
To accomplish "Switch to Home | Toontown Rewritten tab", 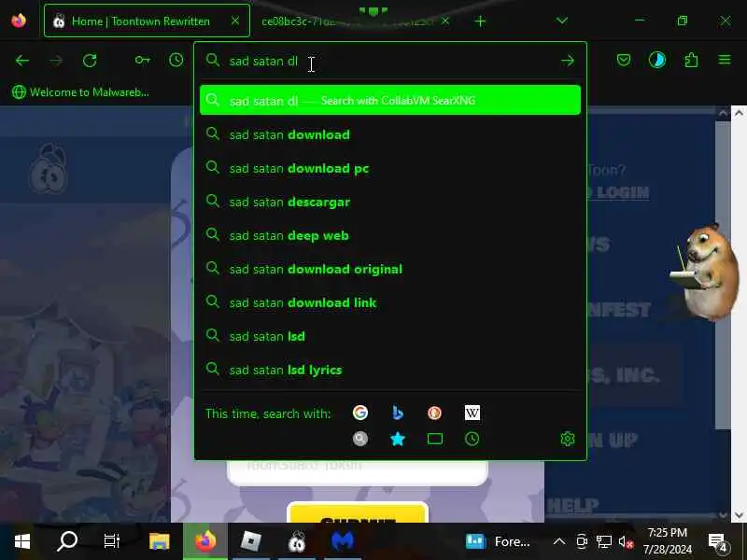I will (x=147, y=21).
